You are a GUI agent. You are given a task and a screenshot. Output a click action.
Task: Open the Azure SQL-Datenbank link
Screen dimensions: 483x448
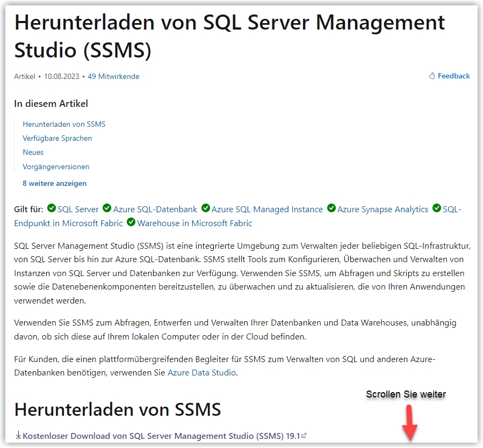[155, 209]
